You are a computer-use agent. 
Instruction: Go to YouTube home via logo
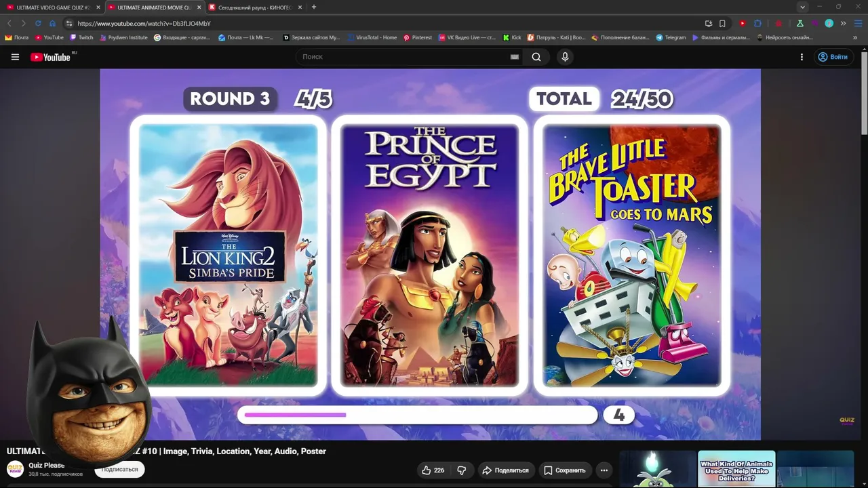click(52, 57)
